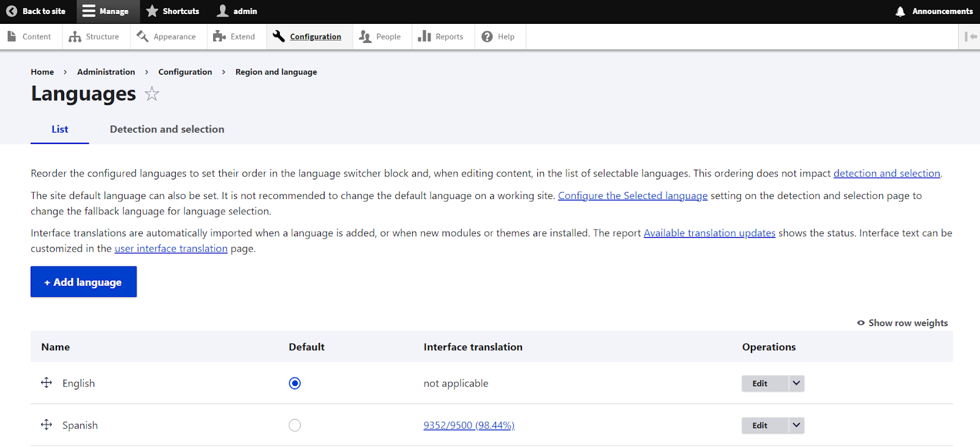Click the Manage hamburger icon

(x=89, y=11)
